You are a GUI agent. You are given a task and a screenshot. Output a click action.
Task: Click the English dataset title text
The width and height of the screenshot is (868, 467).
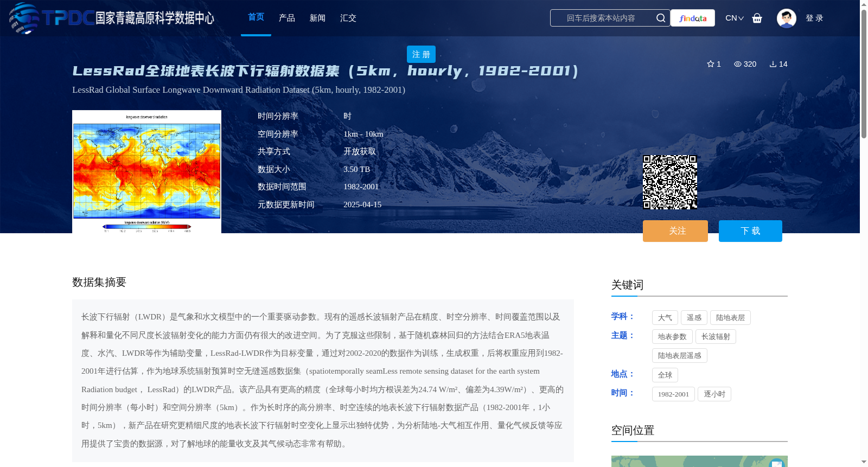[x=239, y=90]
